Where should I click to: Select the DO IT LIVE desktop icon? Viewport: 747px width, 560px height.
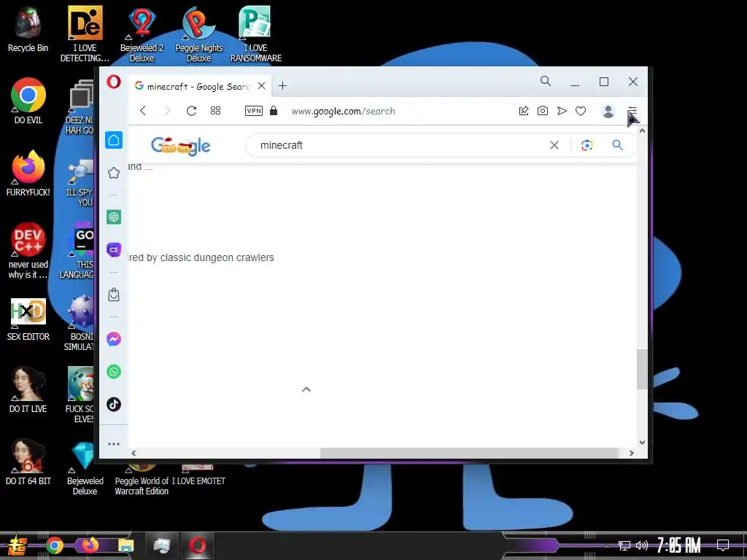tap(28, 390)
